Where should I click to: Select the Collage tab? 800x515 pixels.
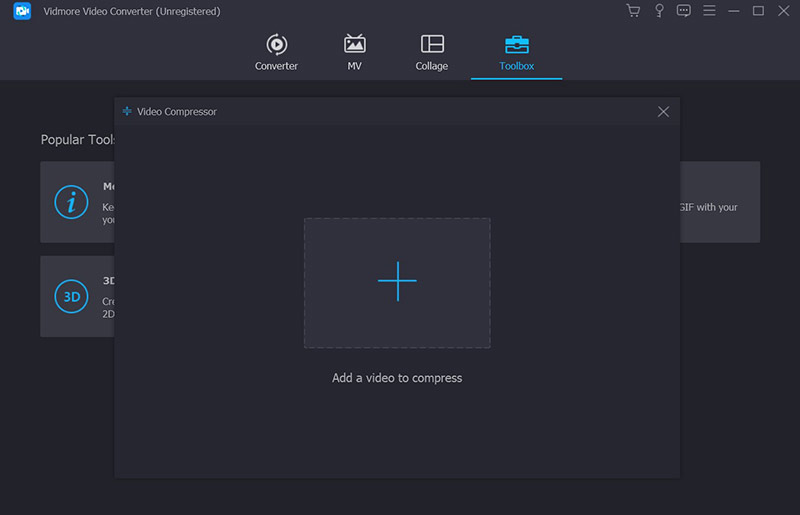click(432, 53)
